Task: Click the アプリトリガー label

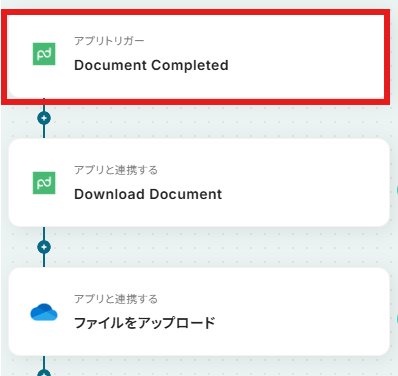Action: 109,41
